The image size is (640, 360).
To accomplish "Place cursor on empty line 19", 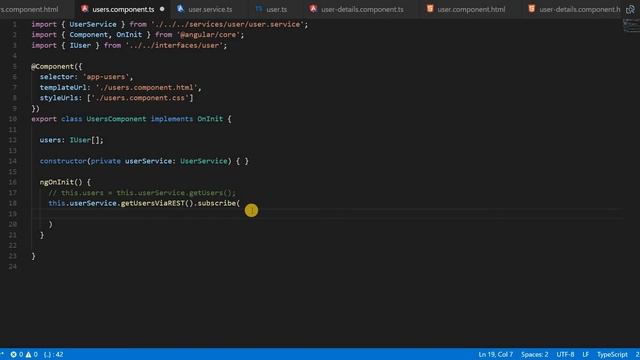I will [327, 213].
